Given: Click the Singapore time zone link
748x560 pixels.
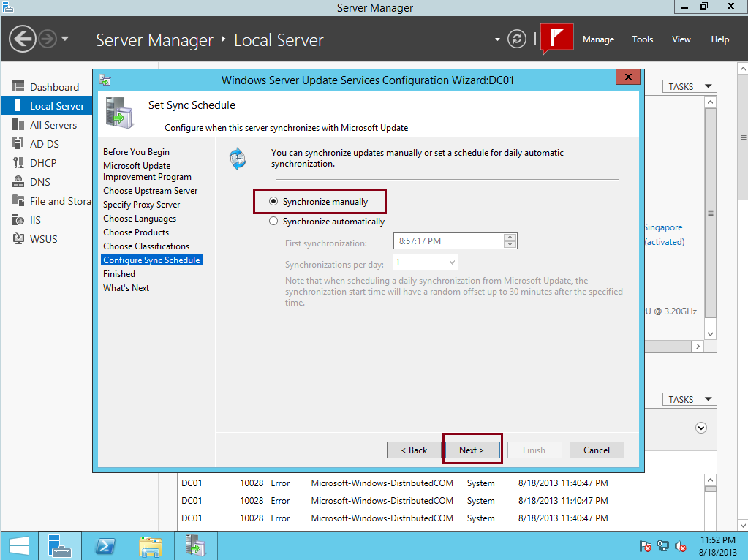Looking at the screenshot, I should click(664, 227).
